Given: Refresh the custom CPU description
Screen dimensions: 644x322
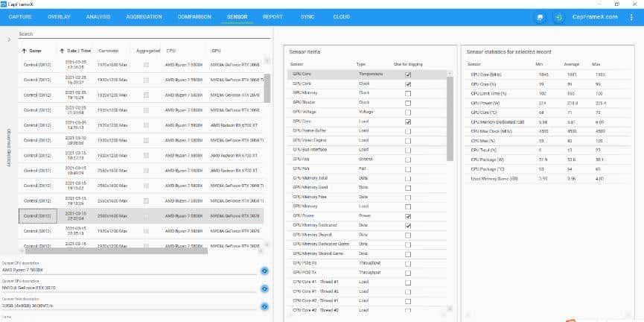Looking at the screenshot, I should pyautogui.click(x=264, y=271).
